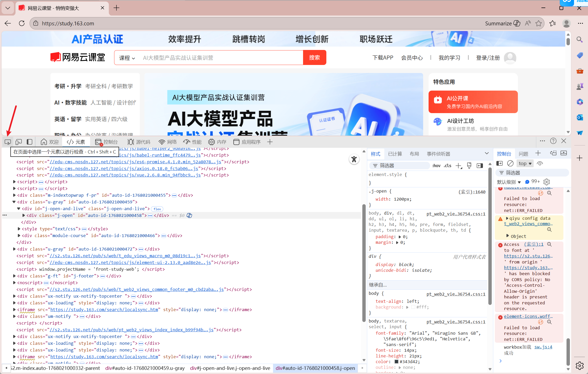Open the top JavaScript context dropdown
Viewport: 588px width, 374px height.
point(525,163)
